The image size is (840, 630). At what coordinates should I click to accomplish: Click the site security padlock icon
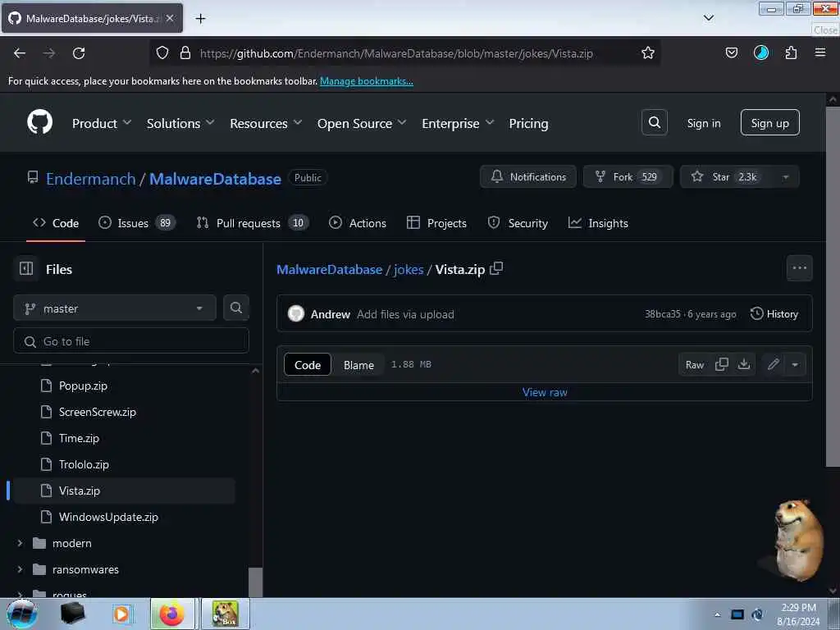click(x=185, y=53)
